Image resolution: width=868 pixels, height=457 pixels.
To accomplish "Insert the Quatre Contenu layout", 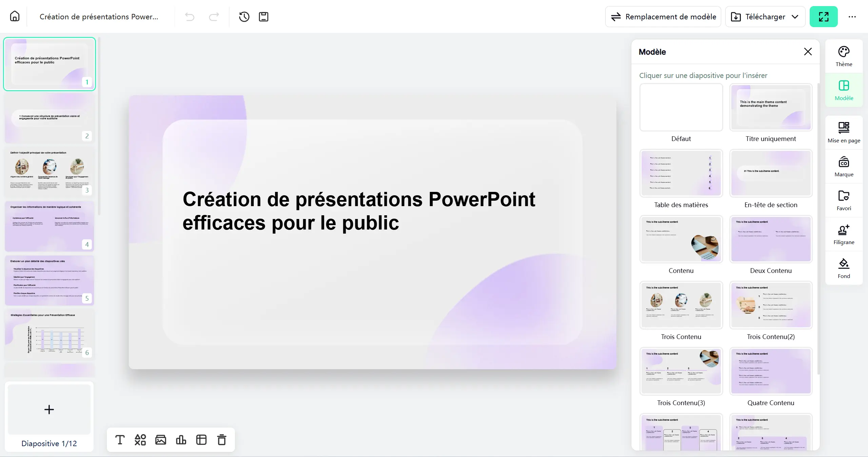I will (771, 371).
